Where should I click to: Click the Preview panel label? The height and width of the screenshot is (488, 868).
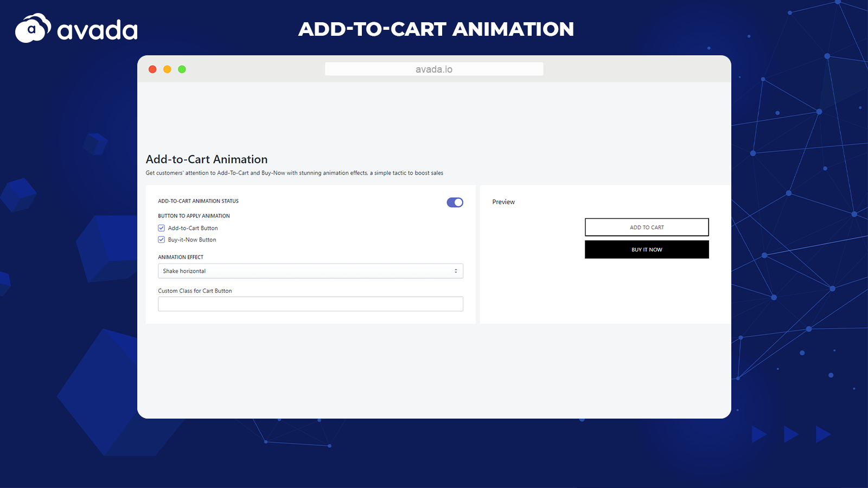click(503, 202)
